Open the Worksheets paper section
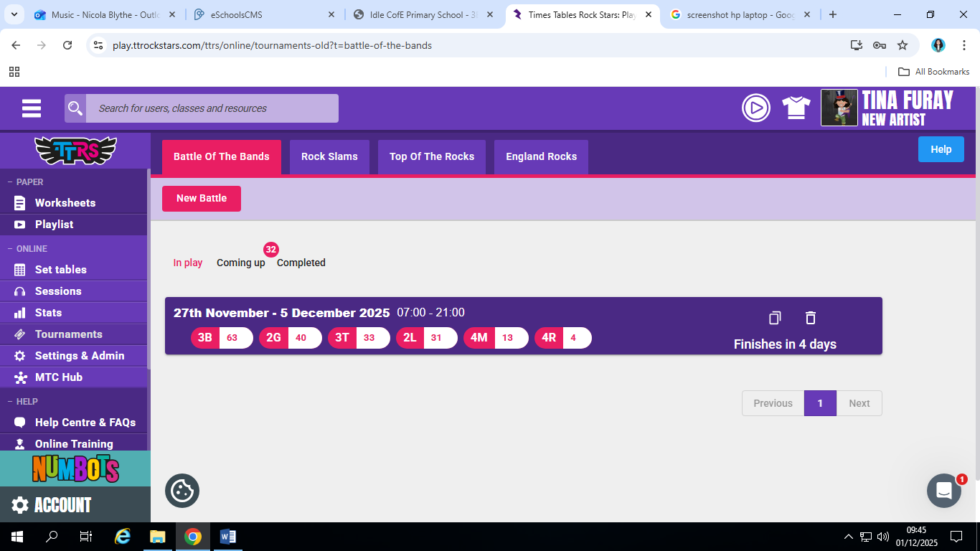 tap(65, 203)
